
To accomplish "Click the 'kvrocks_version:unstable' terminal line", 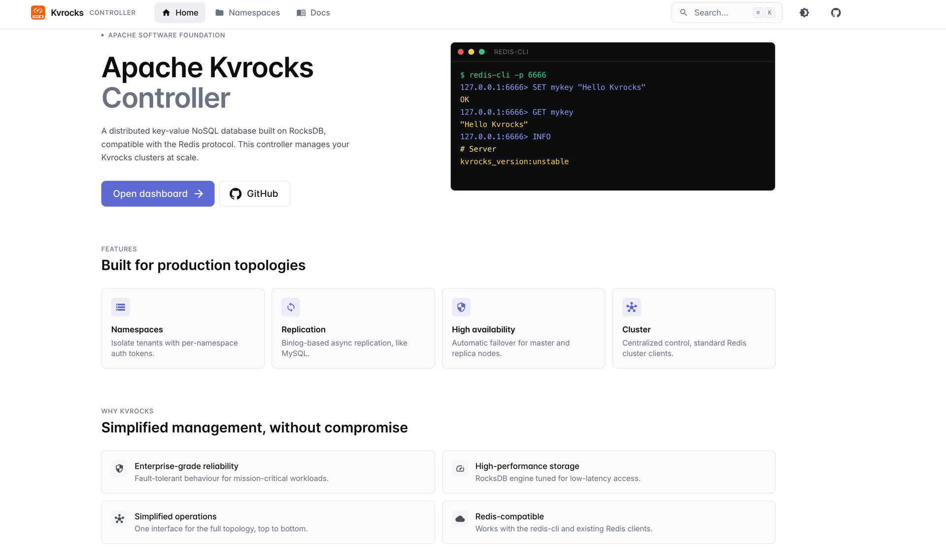I will 514,162.
